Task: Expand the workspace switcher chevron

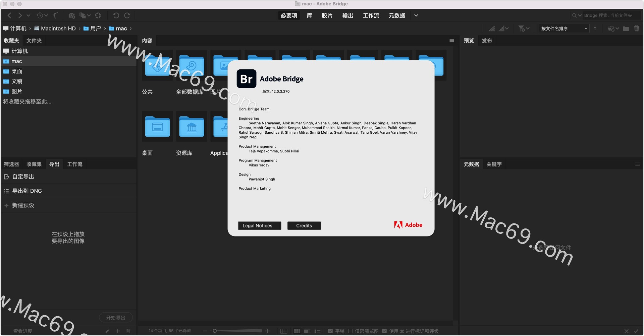Action: click(x=416, y=15)
